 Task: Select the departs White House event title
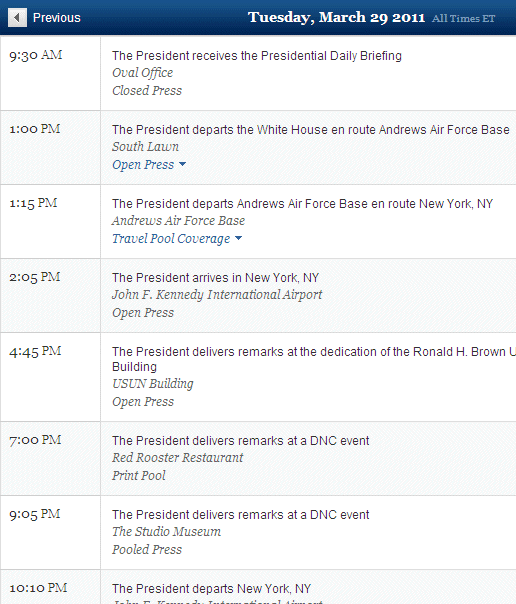tap(311, 130)
